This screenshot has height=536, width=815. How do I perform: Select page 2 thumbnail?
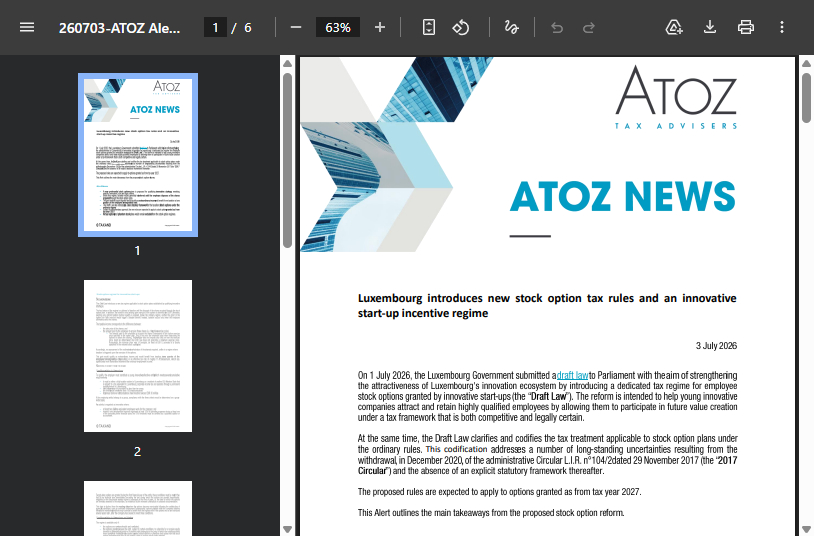(138, 356)
